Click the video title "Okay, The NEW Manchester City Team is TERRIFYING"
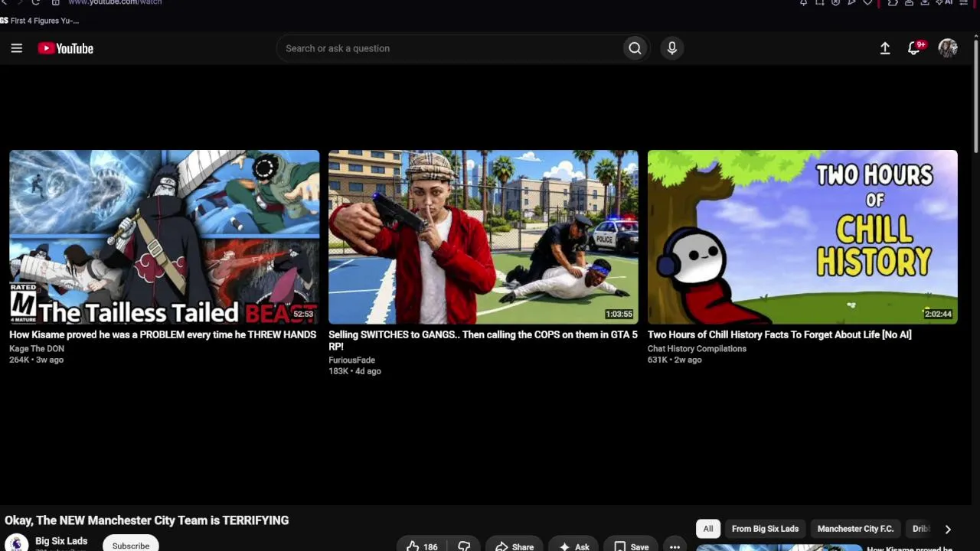This screenshot has width=980, height=551. point(147,520)
